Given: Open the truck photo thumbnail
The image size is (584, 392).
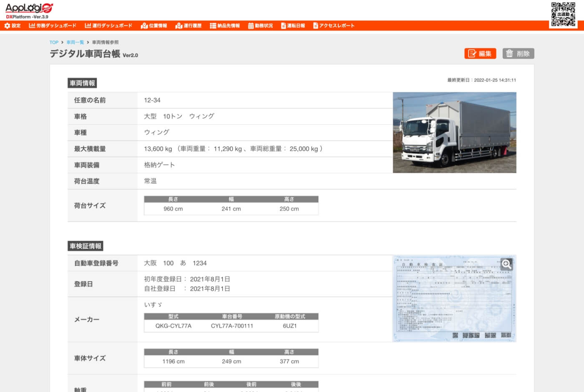Looking at the screenshot, I should pyautogui.click(x=455, y=133).
